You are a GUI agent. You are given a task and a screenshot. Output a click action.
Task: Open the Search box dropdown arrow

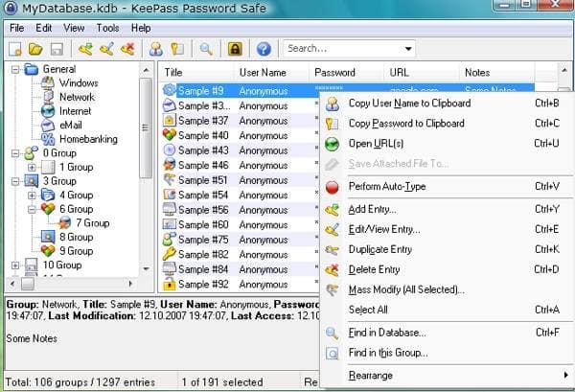point(408,48)
